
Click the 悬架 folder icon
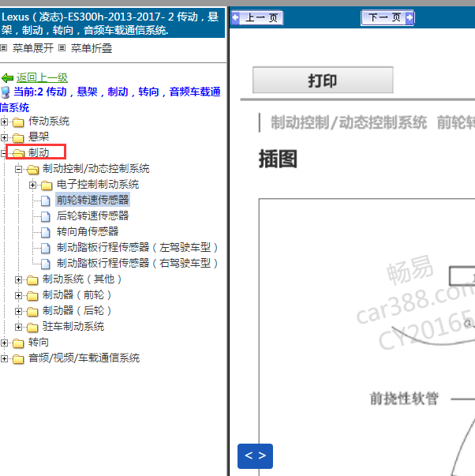18,138
